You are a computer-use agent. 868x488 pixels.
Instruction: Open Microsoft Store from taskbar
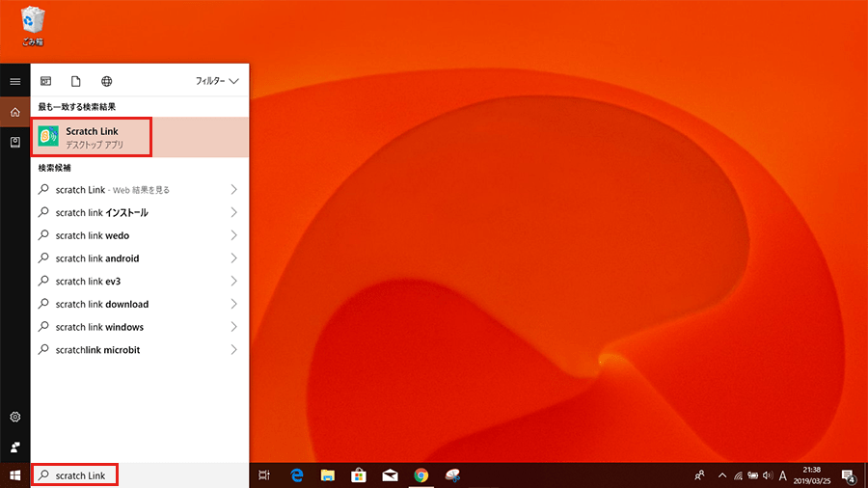click(359, 475)
